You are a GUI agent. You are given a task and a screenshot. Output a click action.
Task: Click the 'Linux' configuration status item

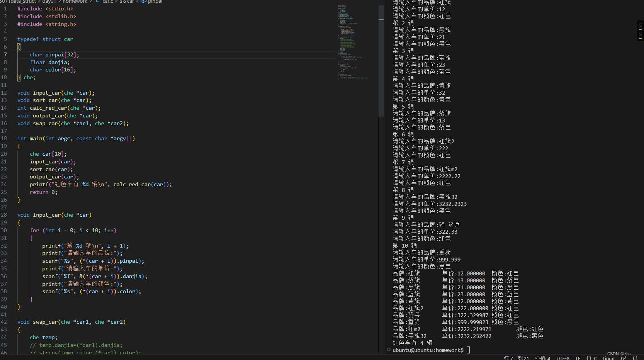point(608,358)
